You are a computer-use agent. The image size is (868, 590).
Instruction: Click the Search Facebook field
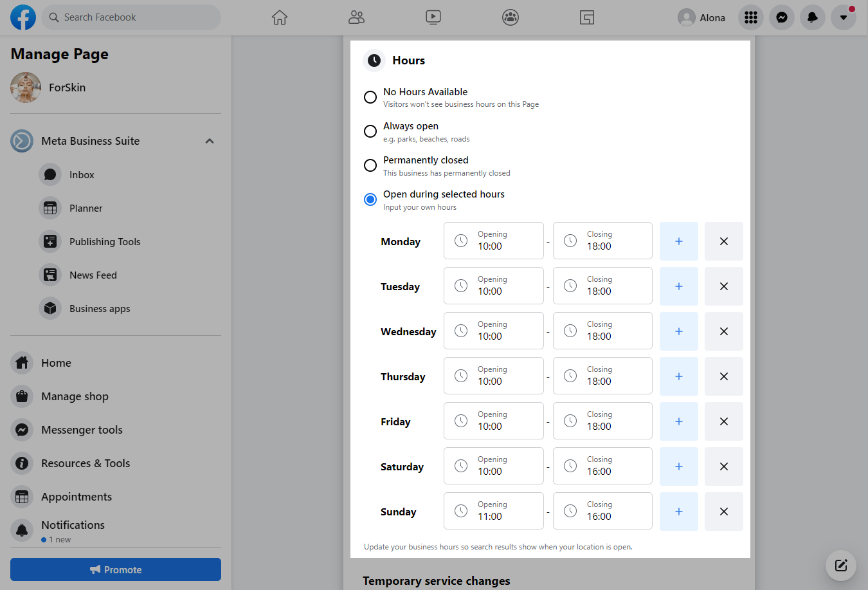click(132, 17)
